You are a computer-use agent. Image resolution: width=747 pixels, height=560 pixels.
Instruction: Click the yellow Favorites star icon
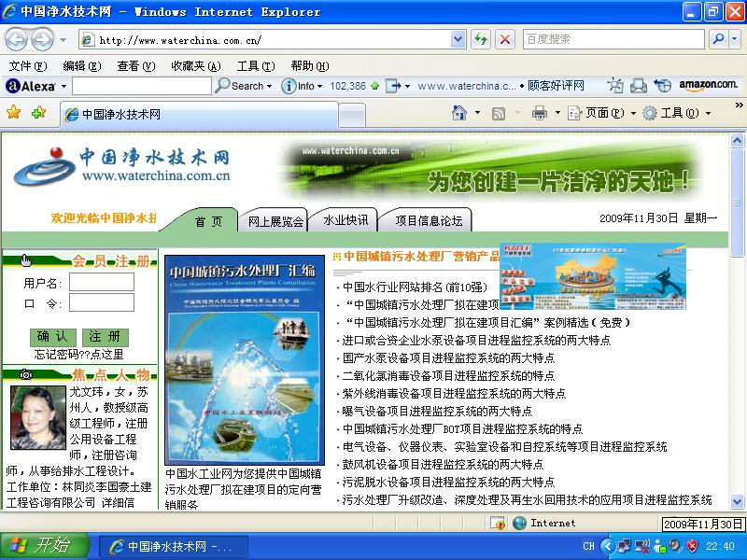tap(14, 112)
